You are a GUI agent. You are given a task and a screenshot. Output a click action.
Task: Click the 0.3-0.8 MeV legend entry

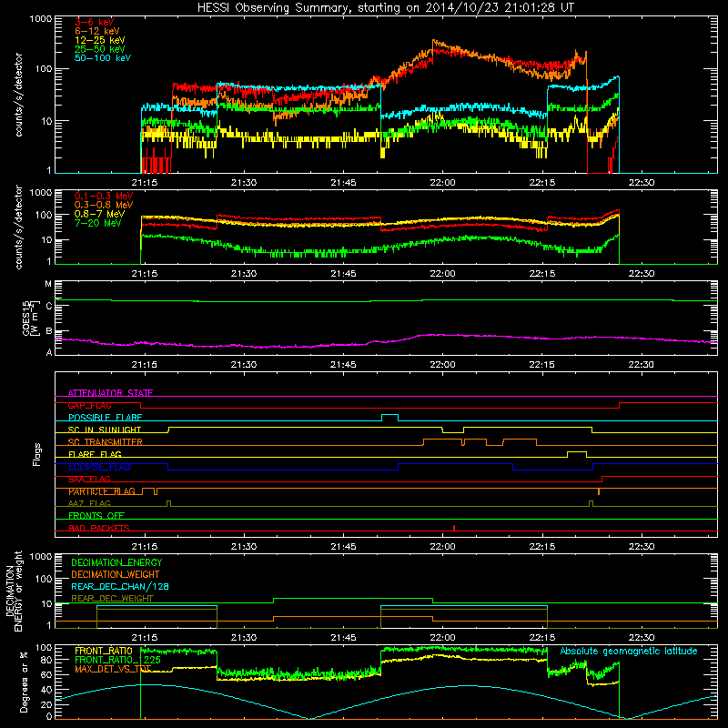coord(104,205)
